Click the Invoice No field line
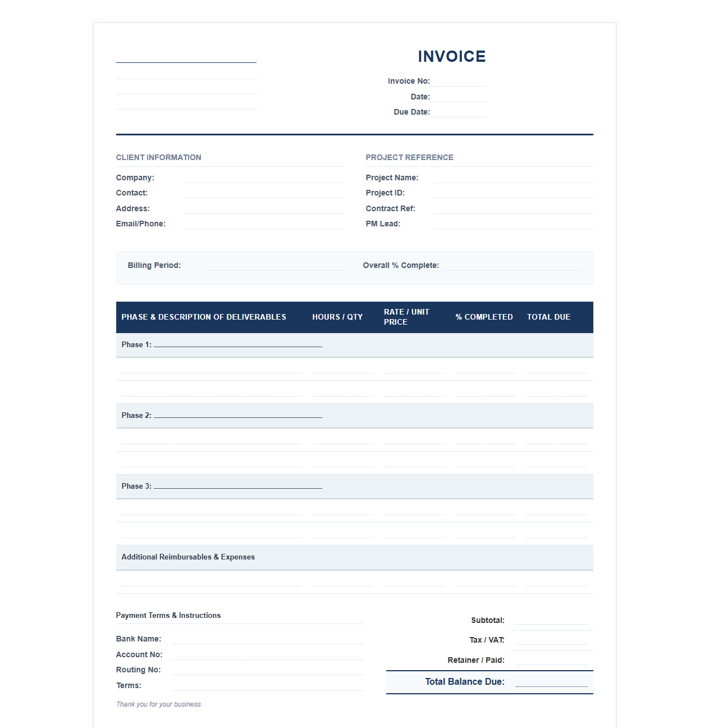Image resolution: width=709 pixels, height=728 pixels. 459,81
